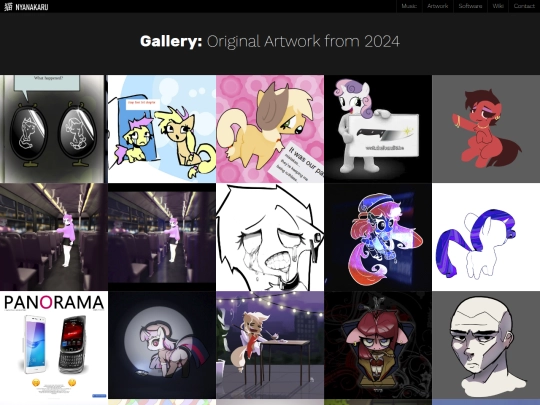
Task: Open the Music menu item
Action: (409, 6)
